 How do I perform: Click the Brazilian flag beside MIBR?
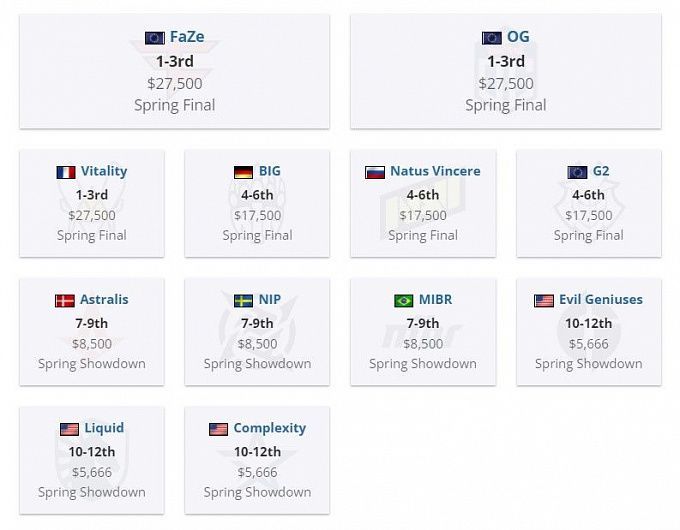pos(403,300)
